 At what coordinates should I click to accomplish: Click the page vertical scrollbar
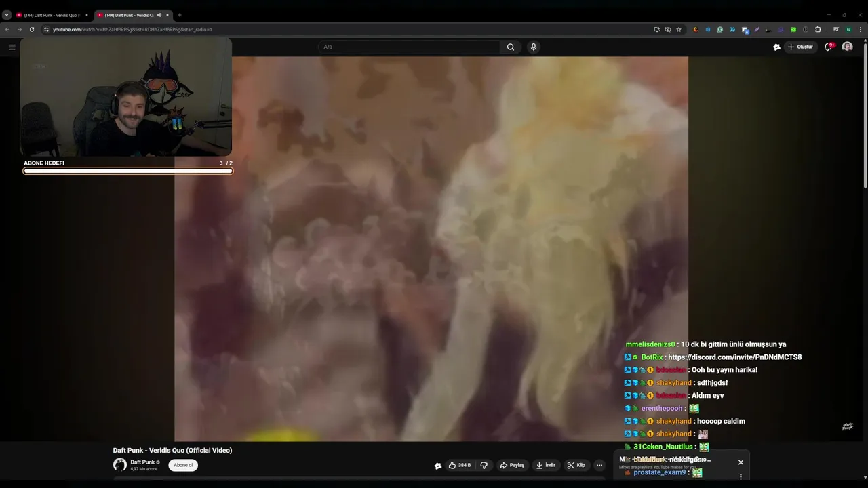pos(865,115)
